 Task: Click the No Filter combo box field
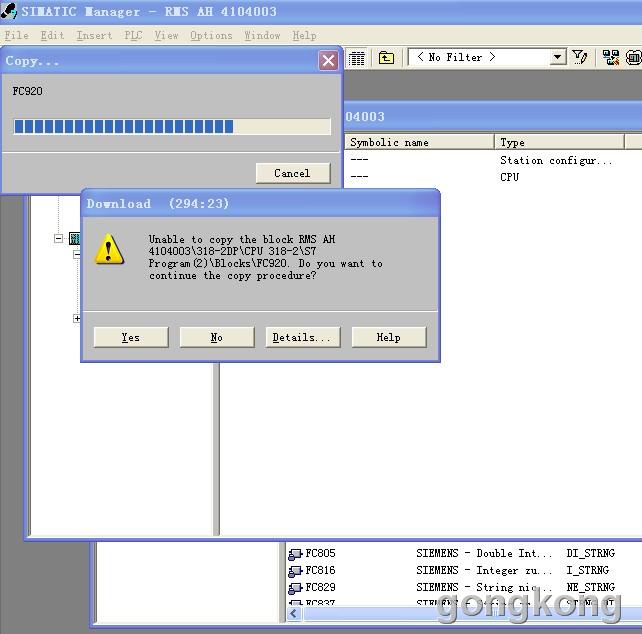click(487, 57)
